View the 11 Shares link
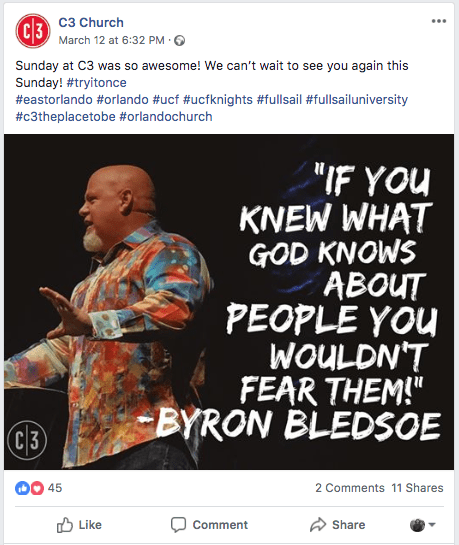The height and width of the screenshot is (545, 459). 417,488
